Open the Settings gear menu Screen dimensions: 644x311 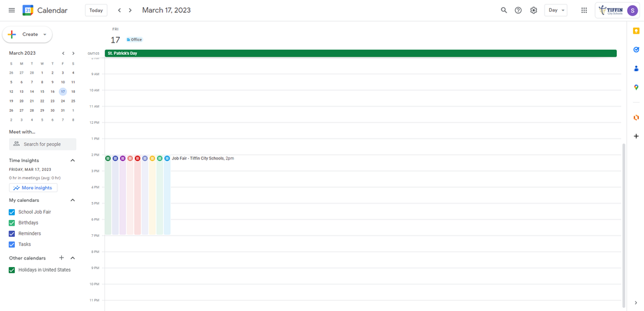point(534,10)
